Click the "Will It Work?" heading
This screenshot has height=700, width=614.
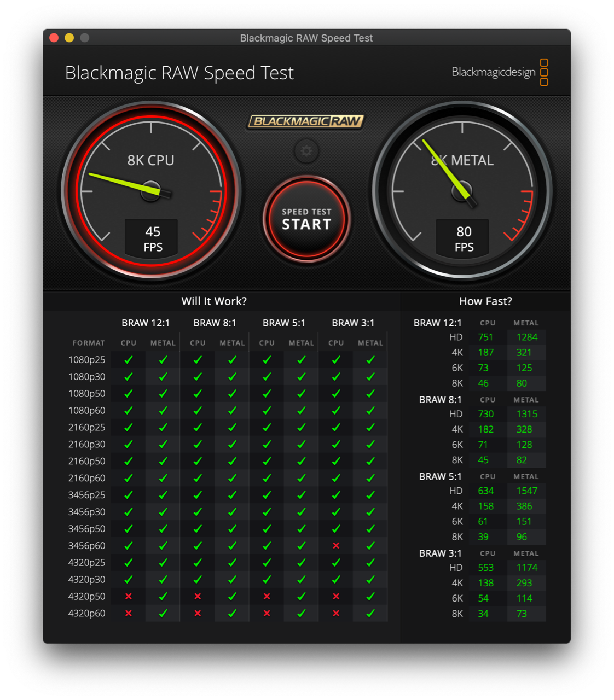(214, 301)
